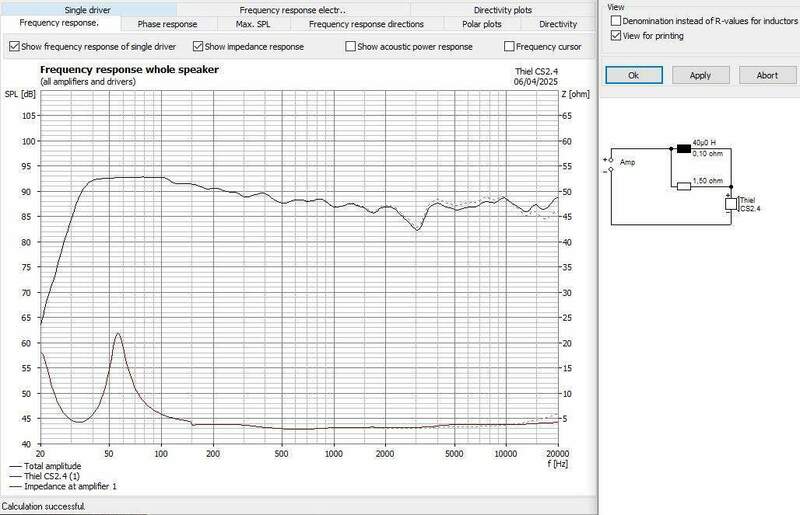Uncheck Show impedance response
The image size is (800, 515).
click(x=198, y=46)
